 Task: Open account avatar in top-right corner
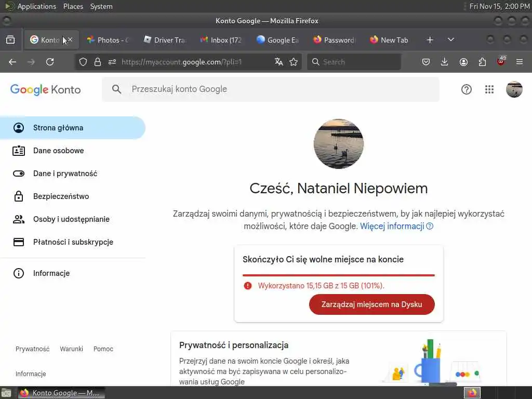point(514,89)
